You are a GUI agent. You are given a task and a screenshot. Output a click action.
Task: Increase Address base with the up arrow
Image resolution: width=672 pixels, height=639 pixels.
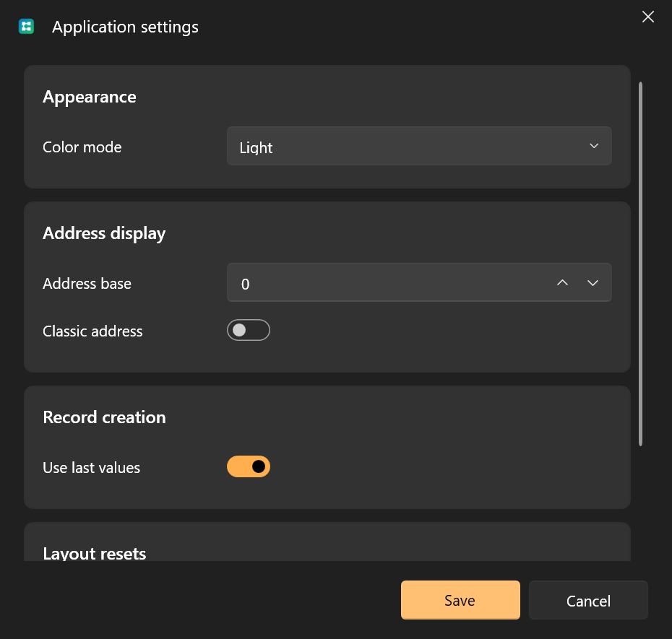tap(562, 282)
